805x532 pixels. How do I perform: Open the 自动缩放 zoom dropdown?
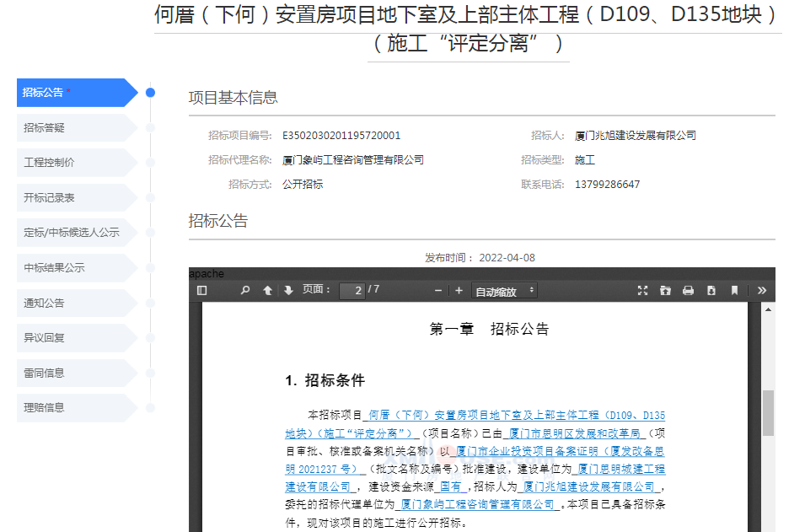[x=504, y=291]
